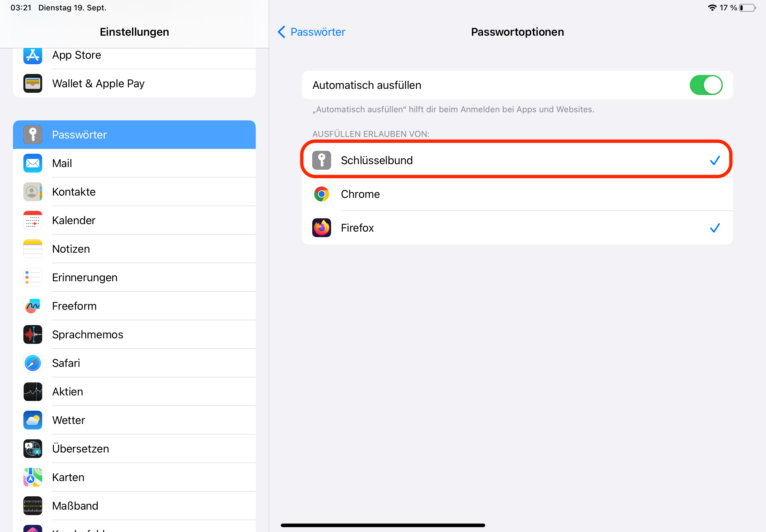The width and height of the screenshot is (766, 532).
Task: Tap the home indicator bar
Action: click(x=383, y=525)
